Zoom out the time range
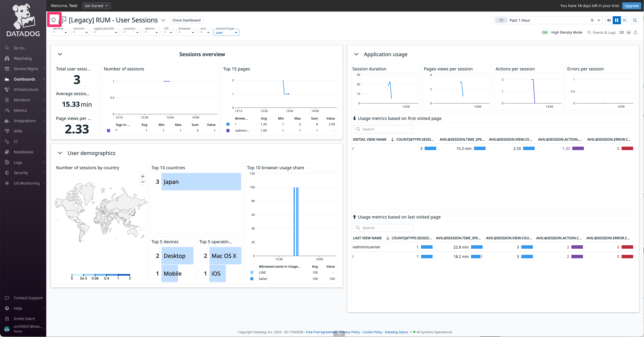Screen dimensions: 644x337 [635, 20]
